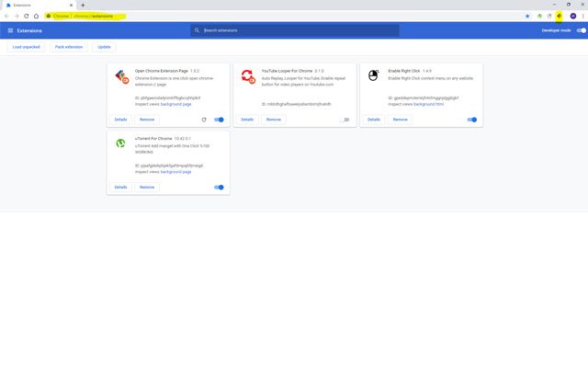This screenshot has height=368, width=588.
Task: Open Chrome three-dot menu
Action: (582, 16)
